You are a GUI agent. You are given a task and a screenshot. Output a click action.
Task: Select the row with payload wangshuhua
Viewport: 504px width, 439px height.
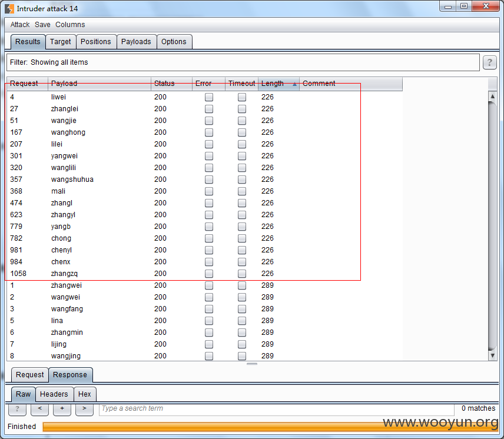(204, 179)
